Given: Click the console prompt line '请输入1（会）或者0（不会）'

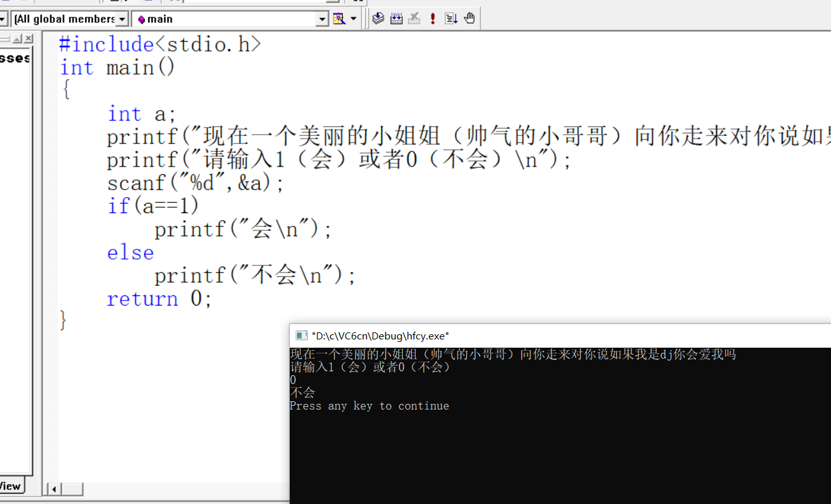Looking at the screenshot, I should 370,367.
